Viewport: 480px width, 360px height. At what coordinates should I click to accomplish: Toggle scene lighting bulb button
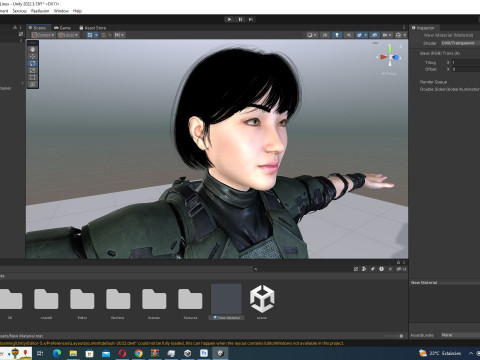click(337, 35)
